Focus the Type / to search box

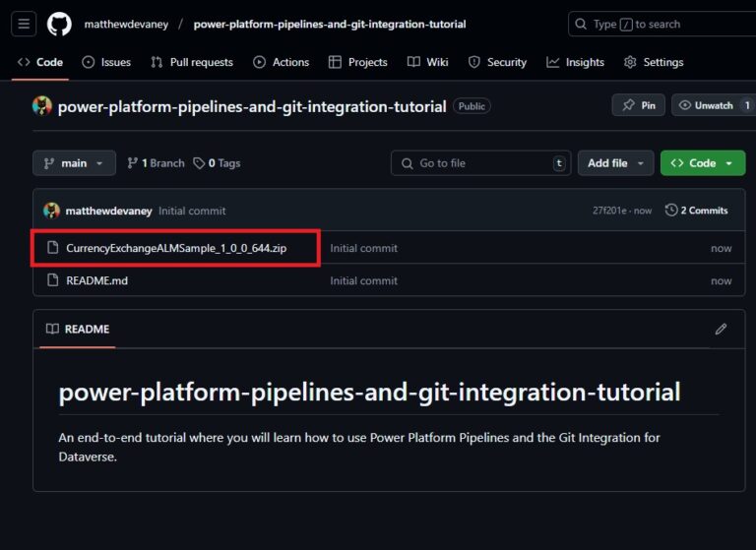(661, 24)
